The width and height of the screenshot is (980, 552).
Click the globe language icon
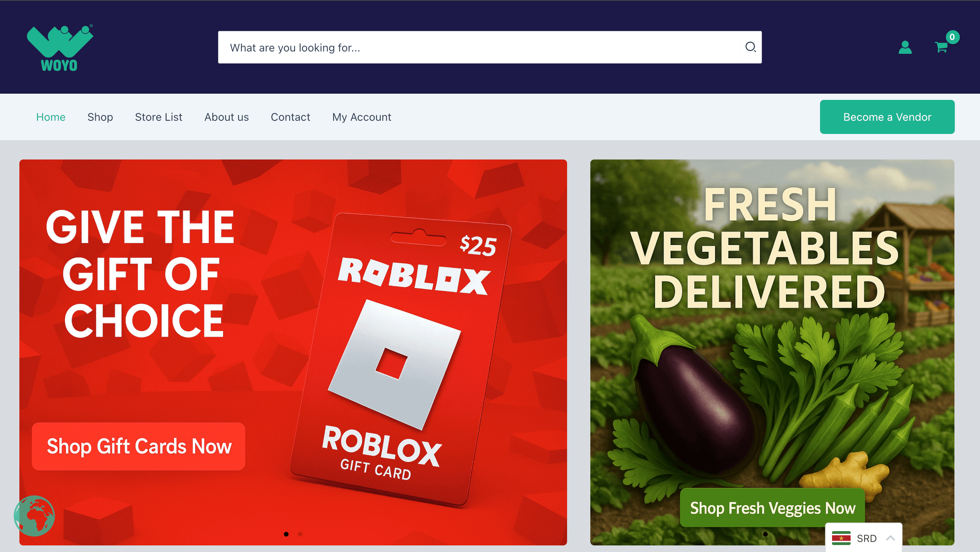coord(34,516)
